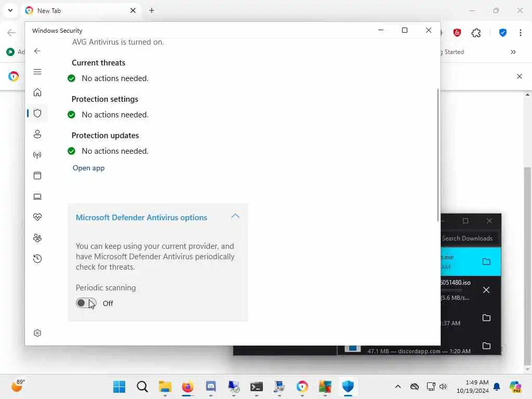Open volume control in system tray
Viewport: 532px width, 399px height.
tap(443, 387)
